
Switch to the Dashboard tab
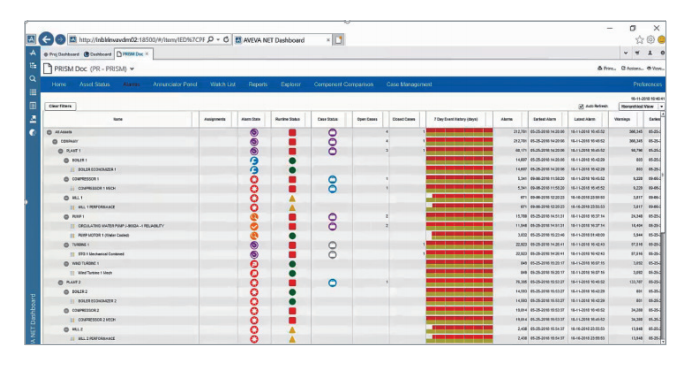pos(98,54)
